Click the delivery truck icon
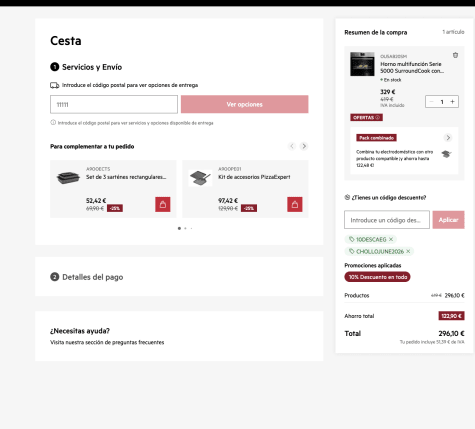Image resolution: width=475 pixels, height=429 pixels. pyautogui.click(x=54, y=85)
